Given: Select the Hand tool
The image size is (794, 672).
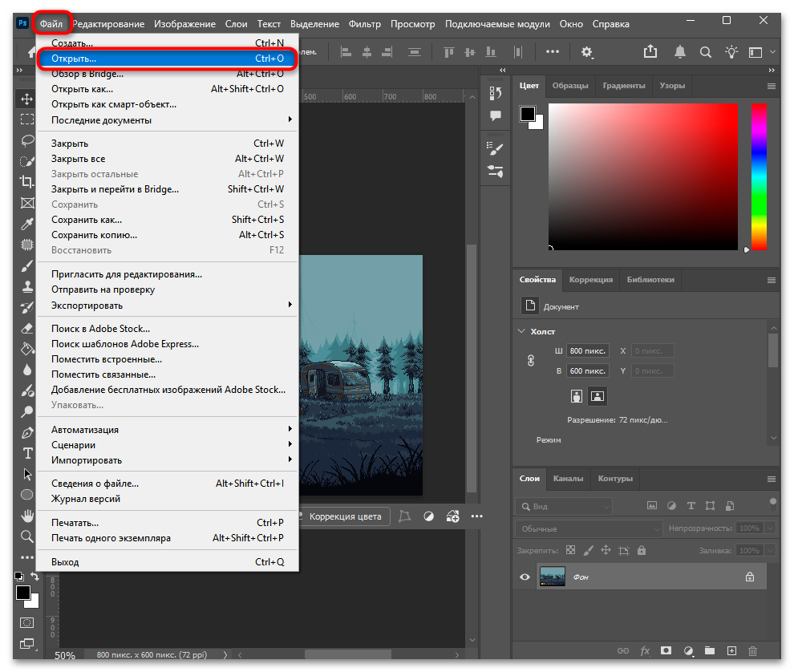Looking at the screenshot, I should pos(26,516).
